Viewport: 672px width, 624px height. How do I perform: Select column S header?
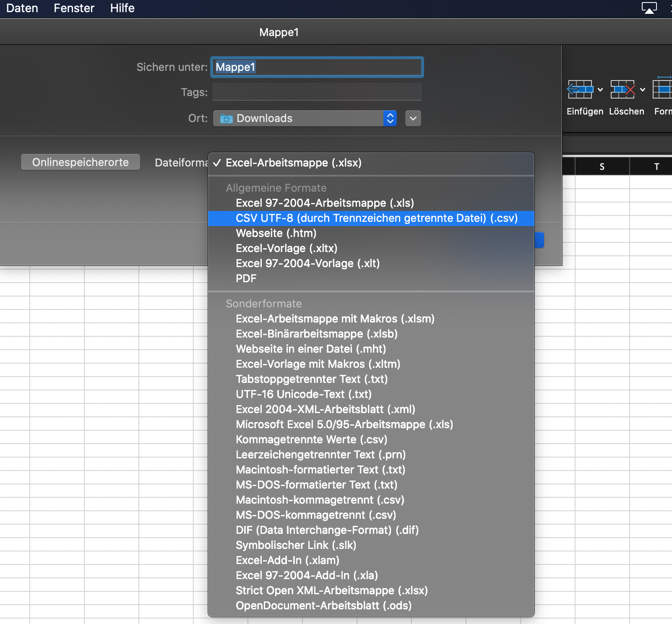pos(602,166)
